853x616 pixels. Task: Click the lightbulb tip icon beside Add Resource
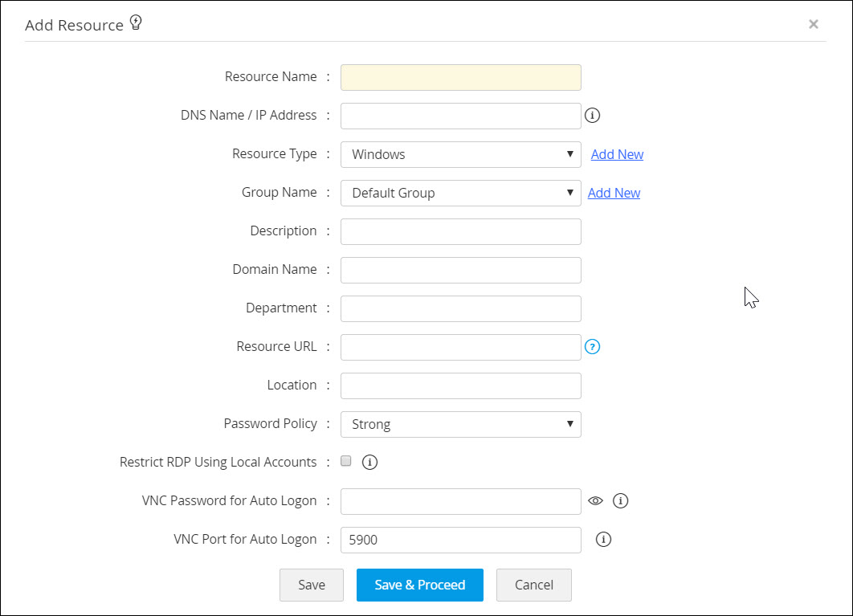[136, 23]
